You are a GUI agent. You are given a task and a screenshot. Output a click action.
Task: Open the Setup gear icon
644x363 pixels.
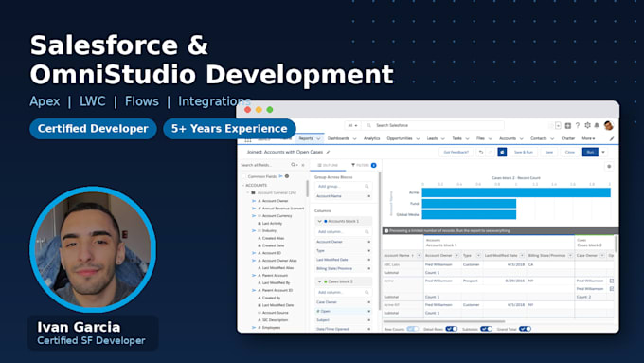(587, 125)
